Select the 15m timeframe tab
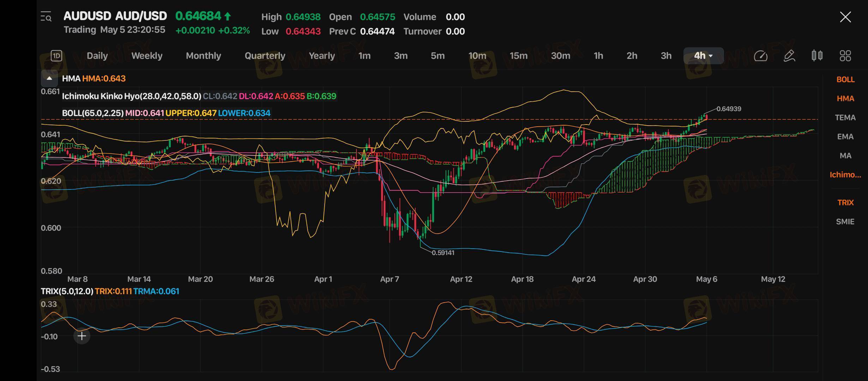 point(518,56)
